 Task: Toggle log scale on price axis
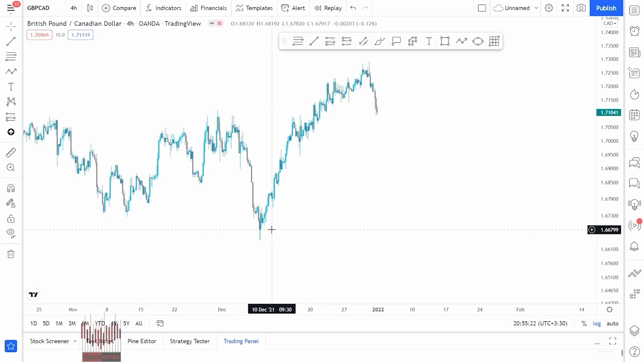597,324
